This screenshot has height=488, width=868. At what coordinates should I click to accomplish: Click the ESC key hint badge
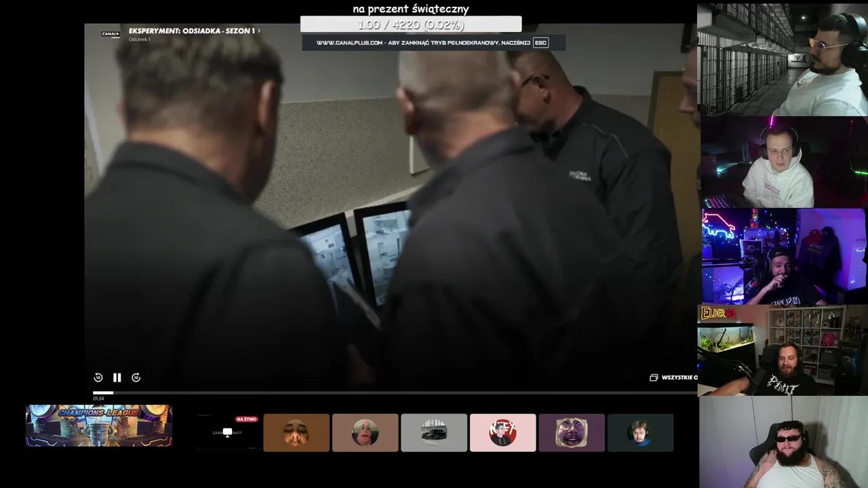540,43
